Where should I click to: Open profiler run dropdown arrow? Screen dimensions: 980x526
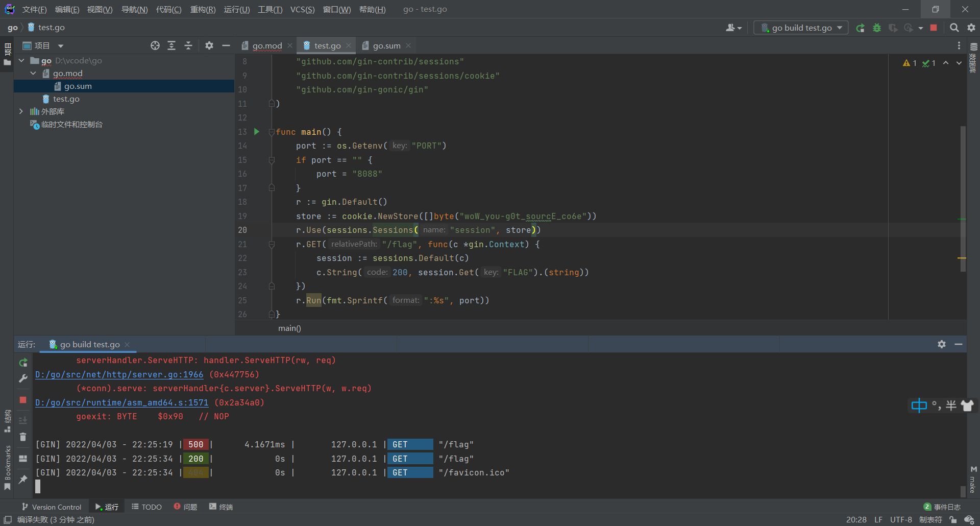point(921,29)
